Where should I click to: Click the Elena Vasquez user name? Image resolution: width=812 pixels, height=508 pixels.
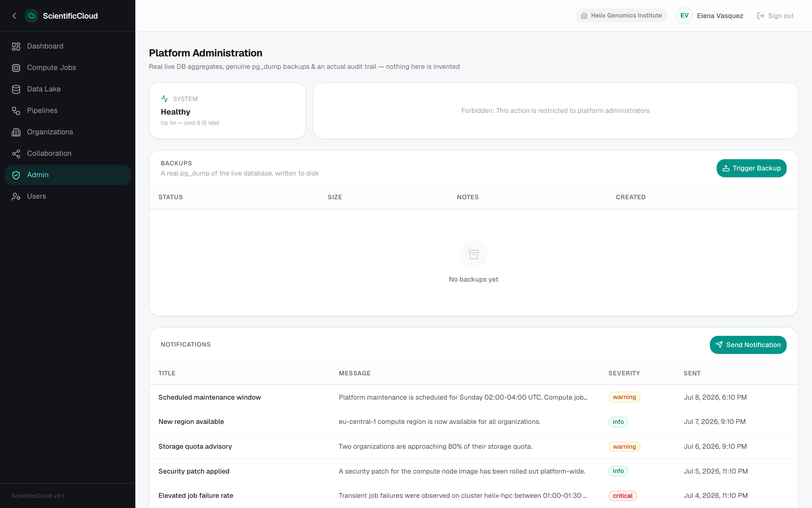(x=720, y=16)
